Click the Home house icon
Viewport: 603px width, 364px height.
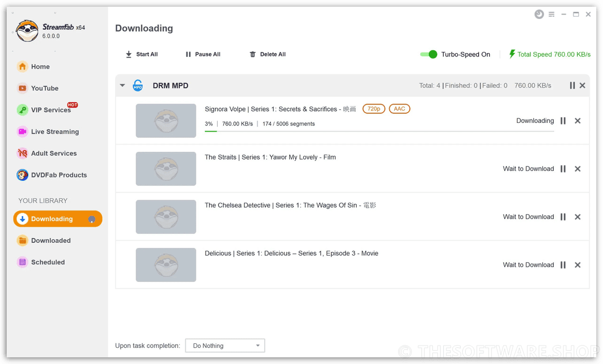pyautogui.click(x=22, y=66)
